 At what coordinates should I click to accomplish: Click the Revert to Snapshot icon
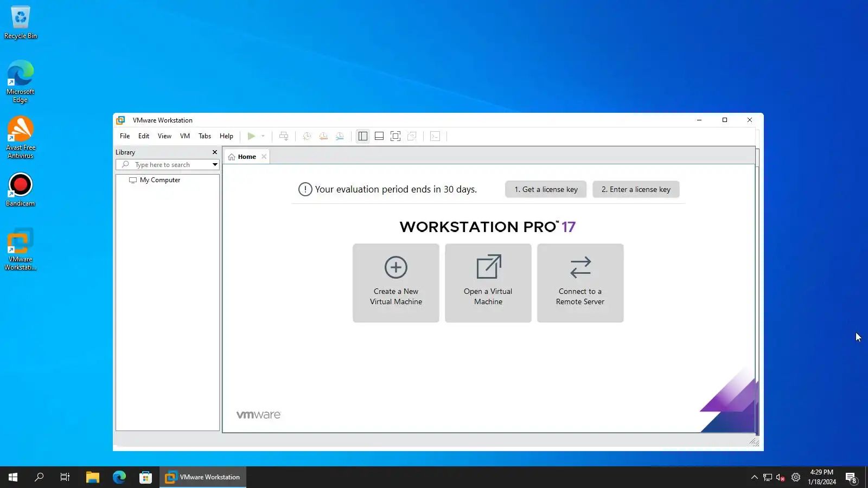click(323, 136)
